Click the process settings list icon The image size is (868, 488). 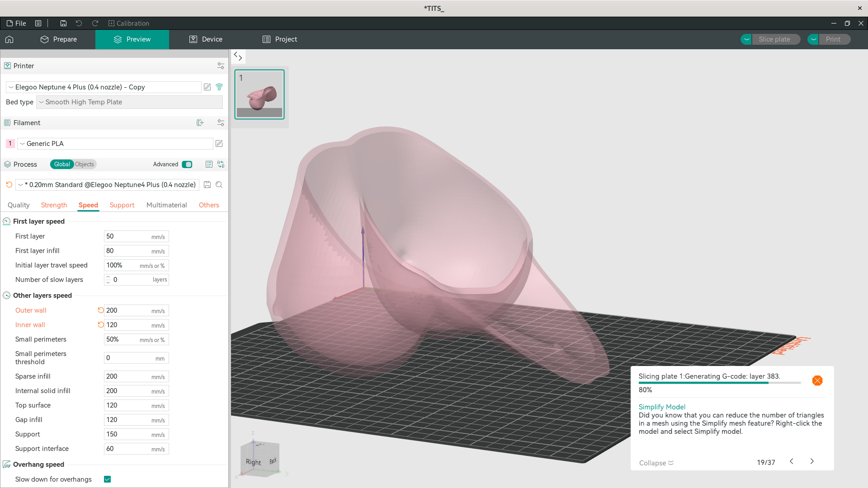(209, 164)
